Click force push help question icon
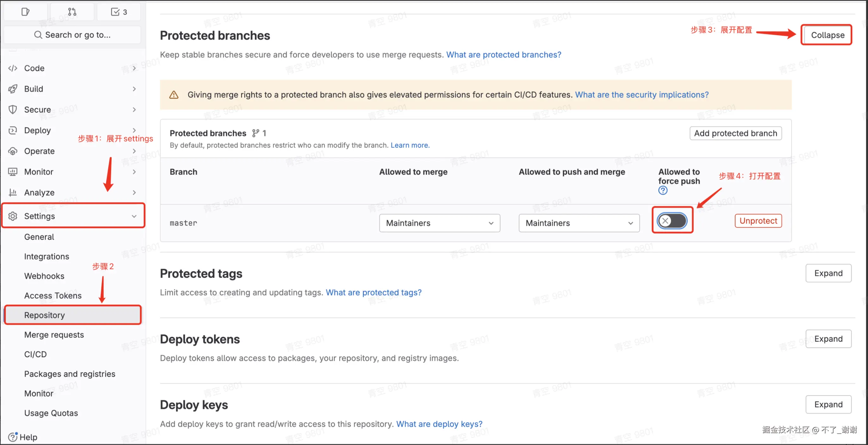This screenshot has width=868, height=445. 662,191
